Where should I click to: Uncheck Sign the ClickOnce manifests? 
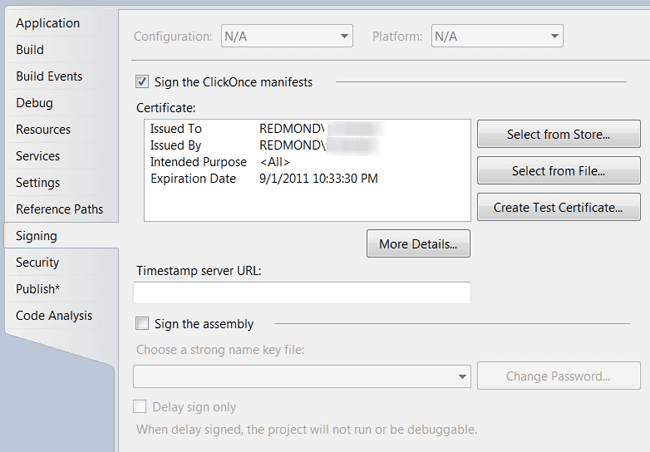[x=142, y=82]
